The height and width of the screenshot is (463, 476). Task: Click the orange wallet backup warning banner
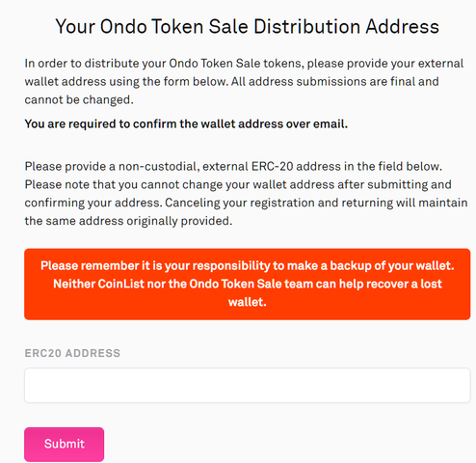248,284
